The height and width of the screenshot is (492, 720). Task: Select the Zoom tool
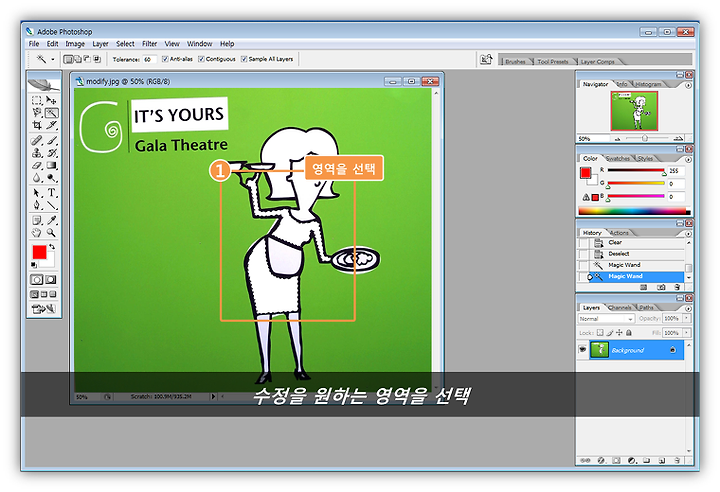51,233
